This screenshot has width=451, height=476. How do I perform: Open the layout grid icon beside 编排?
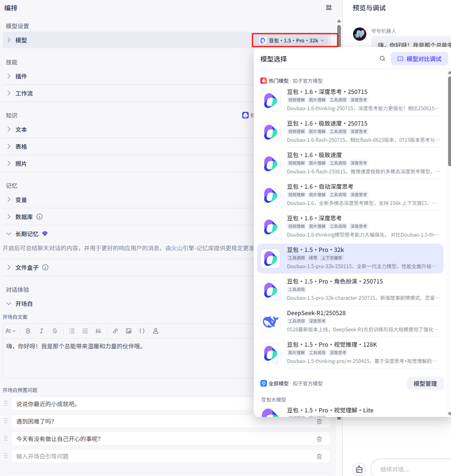[329, 7]
